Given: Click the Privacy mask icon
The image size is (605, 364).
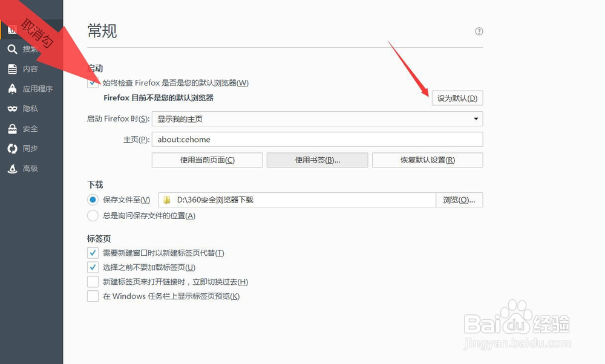Looking at the screenshot, I should 12,109.
